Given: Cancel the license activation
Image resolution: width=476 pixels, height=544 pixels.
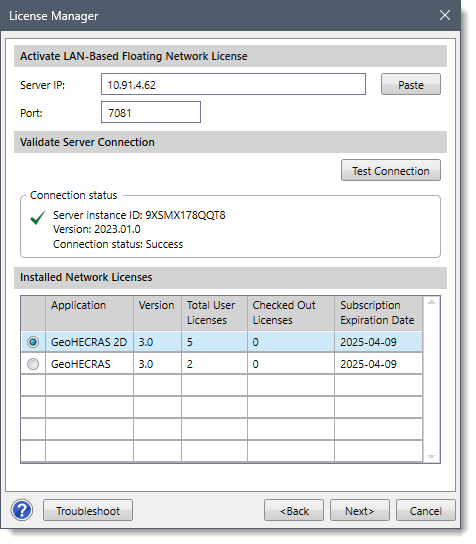Looking at the screenshot, I should coord(426,510).
